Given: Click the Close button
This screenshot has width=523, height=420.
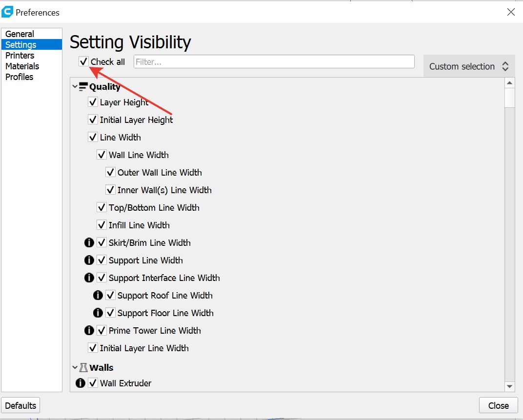Looking at the screenshot, I should (x=498, y=405).
